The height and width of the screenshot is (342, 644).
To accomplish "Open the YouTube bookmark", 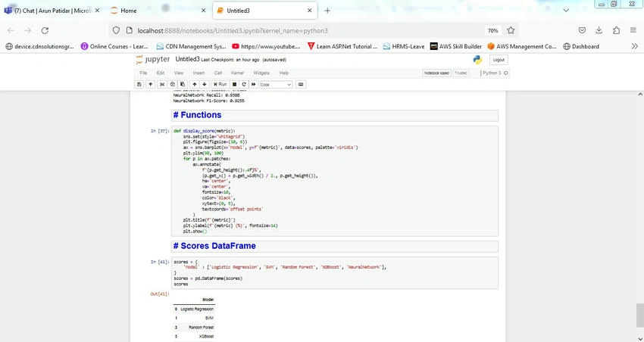I will (x=266, y=46).
